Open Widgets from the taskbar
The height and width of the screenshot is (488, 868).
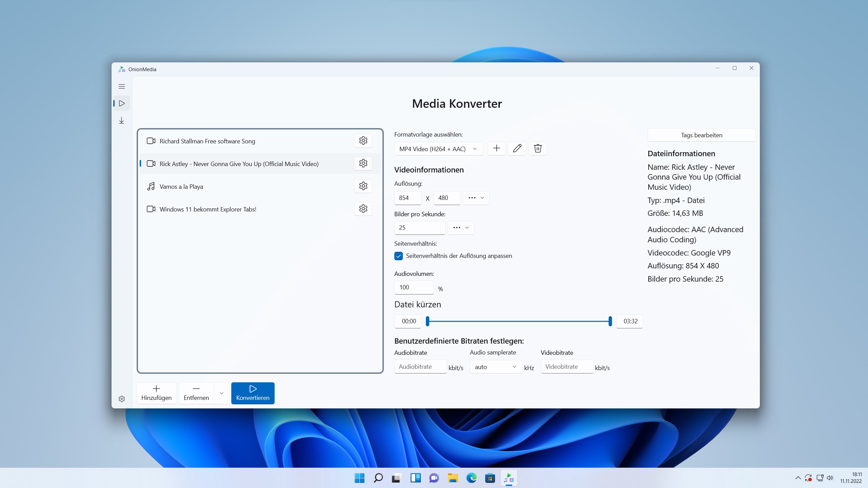pos(415,478)
